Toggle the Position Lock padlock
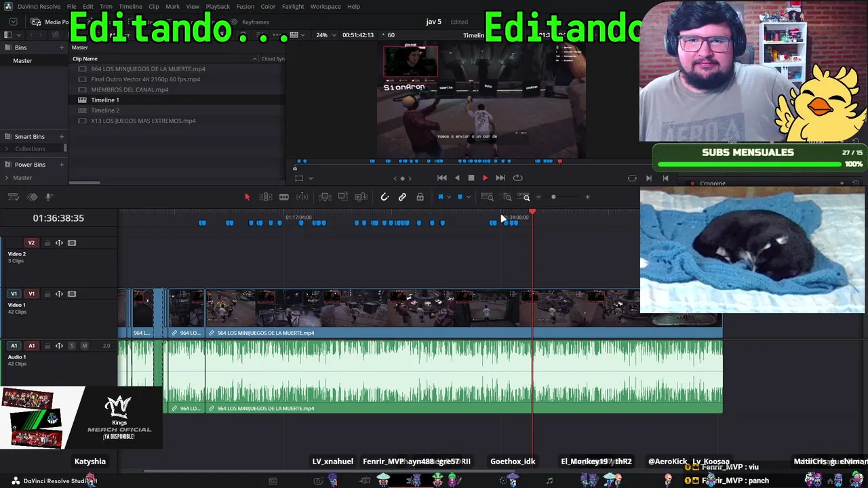Image resolution: width=868 pixels, height=488 pixels. [420, 197]
